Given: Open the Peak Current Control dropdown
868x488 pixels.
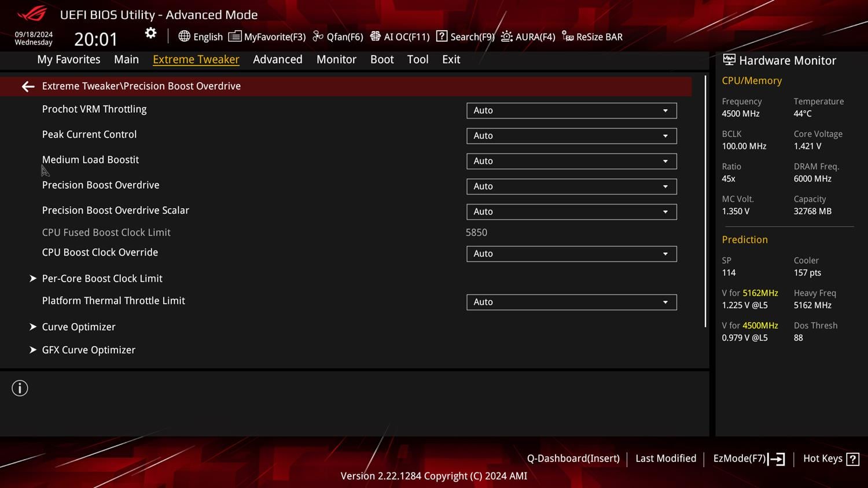Looking at the screenshot, I should pos(571,136).
